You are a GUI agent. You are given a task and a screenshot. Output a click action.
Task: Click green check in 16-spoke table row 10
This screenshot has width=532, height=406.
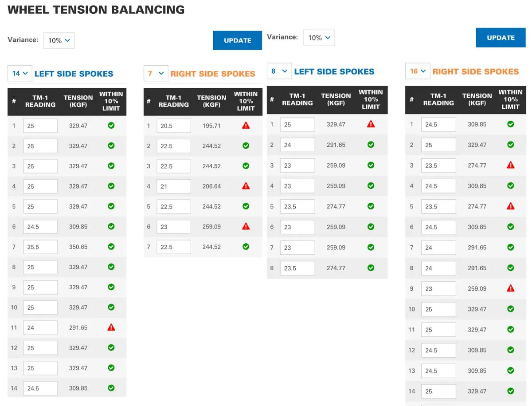pos(511,309)
